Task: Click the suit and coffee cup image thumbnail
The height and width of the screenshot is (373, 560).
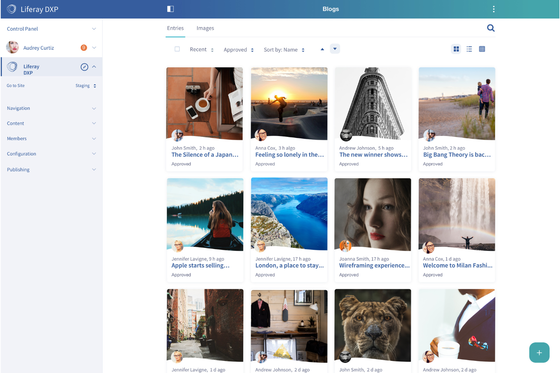Action: pos(457,325)
